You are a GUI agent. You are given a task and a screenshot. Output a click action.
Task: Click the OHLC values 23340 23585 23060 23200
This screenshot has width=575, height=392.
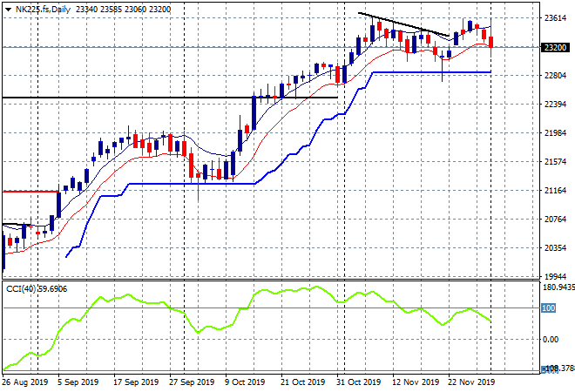(x=123, y=10)
